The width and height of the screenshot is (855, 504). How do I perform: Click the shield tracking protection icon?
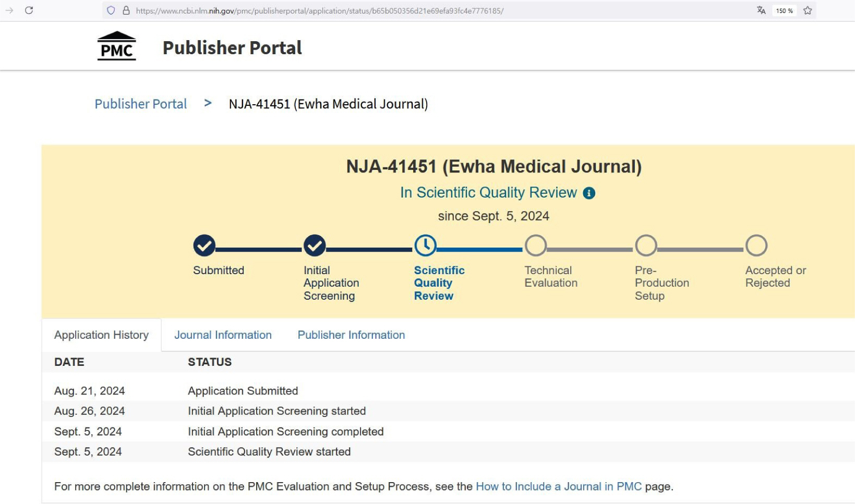(x=111, y=10)
